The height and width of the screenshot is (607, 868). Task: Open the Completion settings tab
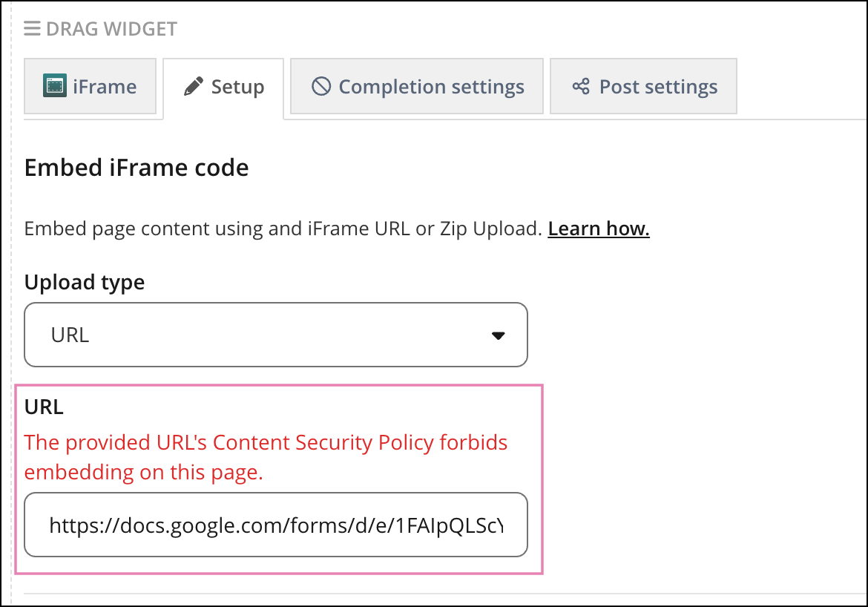point(431,87)
